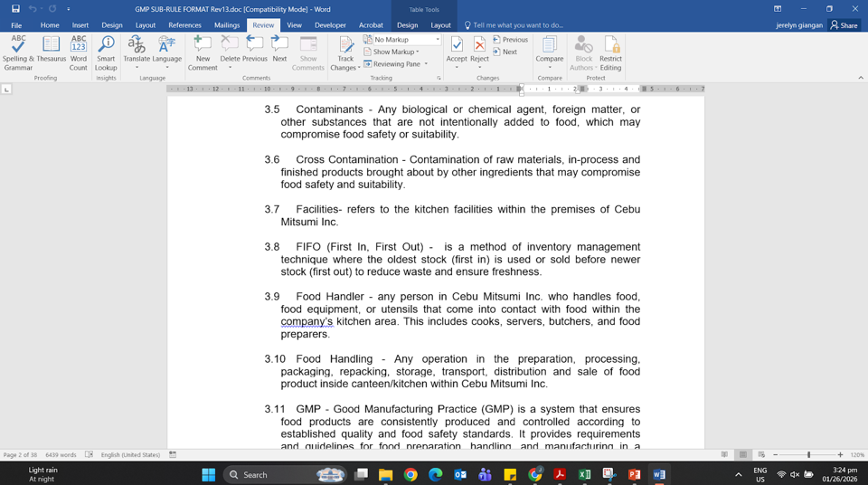Jump to Next change in Changes group
868x485 pixels.
pyautogui.click(x=505, y=52)
